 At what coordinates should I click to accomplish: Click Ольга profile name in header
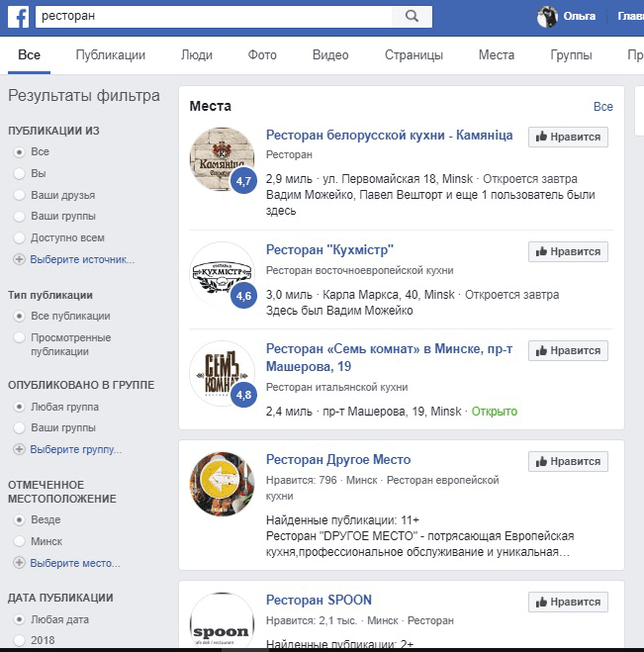pyautogui.click(x=579, y=16)
